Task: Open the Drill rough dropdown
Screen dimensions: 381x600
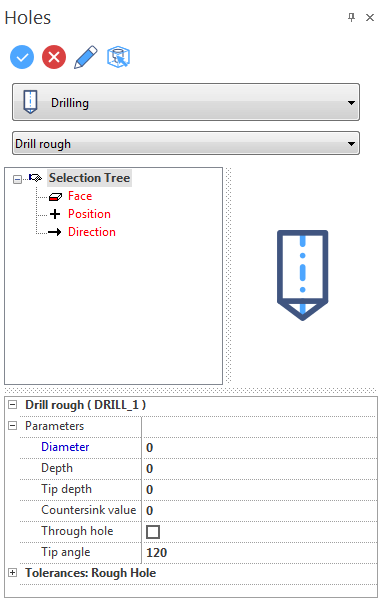Action: pyautogui.click(x=186, y=143)
